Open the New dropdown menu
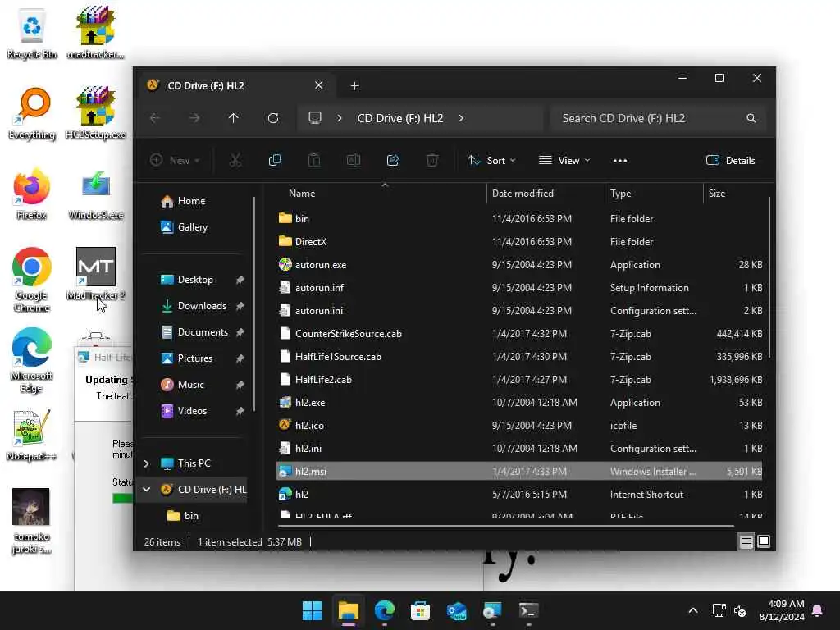This screenshot has width=840, height=630. 176,160
